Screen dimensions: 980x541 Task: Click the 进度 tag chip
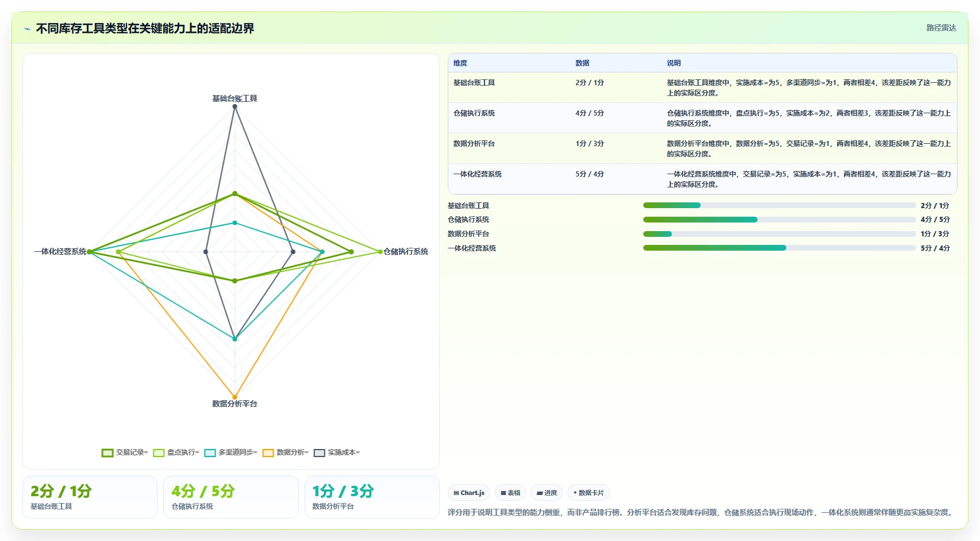(x=547, y=493)
